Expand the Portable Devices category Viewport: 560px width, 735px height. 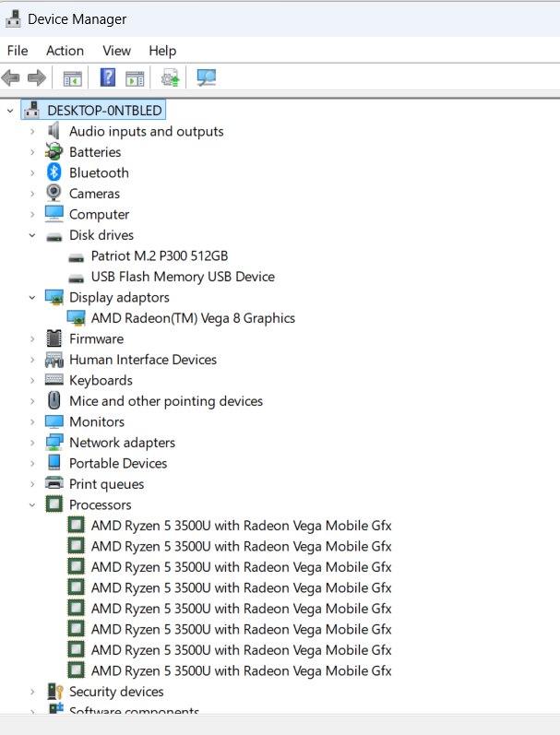[x=32, y=463]
